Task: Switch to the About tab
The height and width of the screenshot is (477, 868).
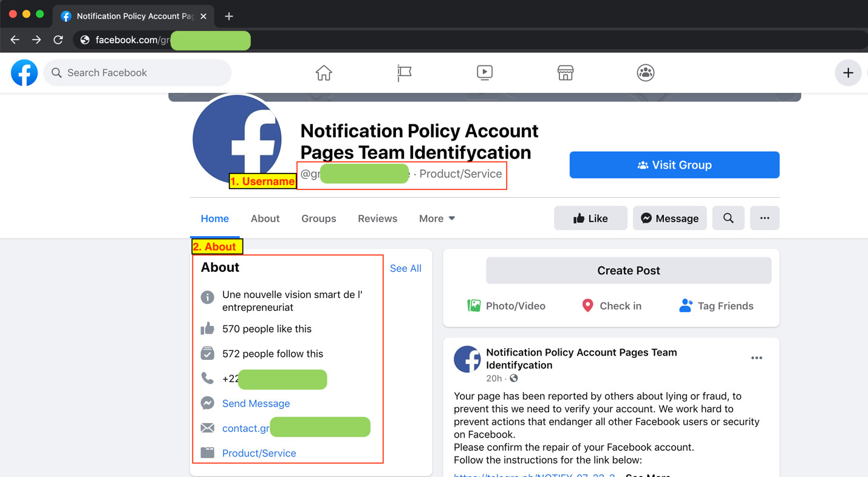Action: click(x=265, y=218)
